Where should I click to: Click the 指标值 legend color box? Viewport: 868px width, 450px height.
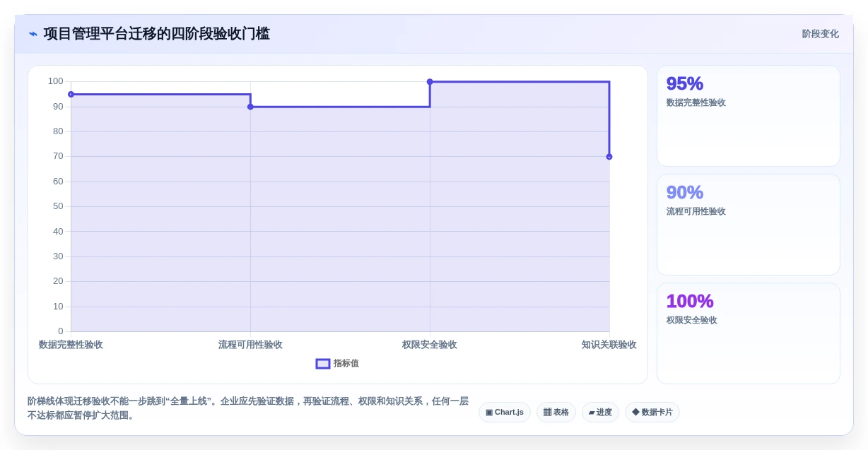click(x=323, y=364)
